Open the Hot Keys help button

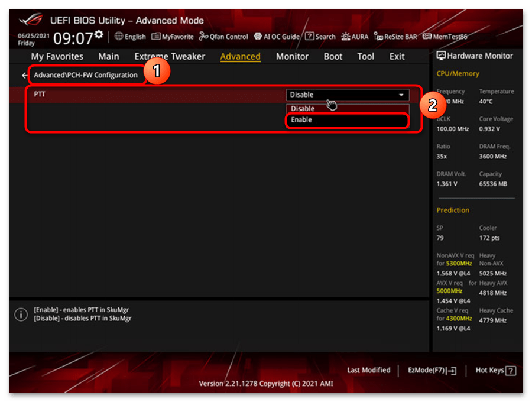tap(496, 371)
